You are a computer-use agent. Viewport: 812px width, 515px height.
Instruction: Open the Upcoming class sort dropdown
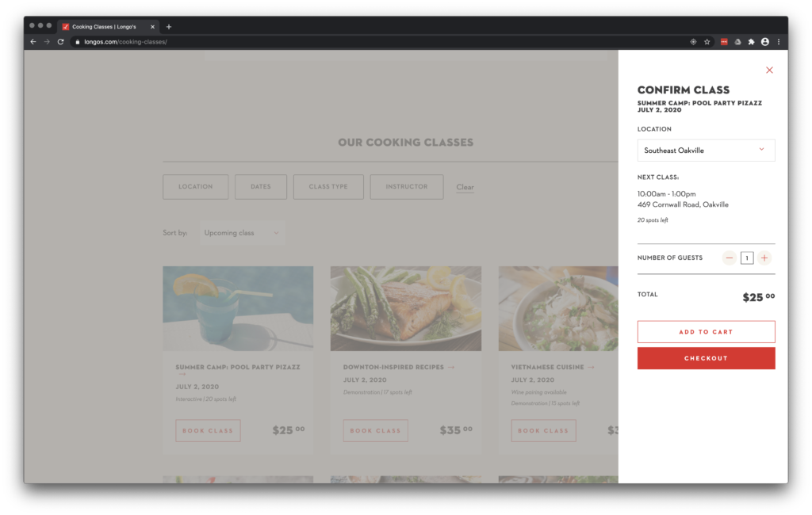point(242,233)
